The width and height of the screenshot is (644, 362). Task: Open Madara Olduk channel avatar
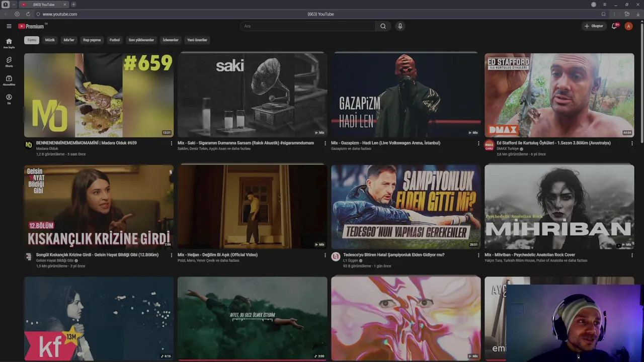29,145
